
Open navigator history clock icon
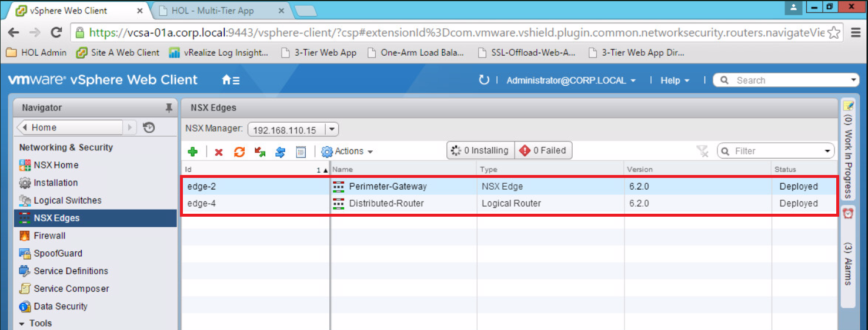(149, 127)
